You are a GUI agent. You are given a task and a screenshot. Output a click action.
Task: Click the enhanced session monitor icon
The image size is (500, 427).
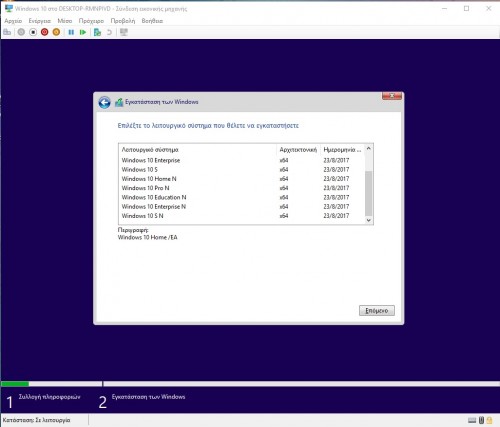124,32
